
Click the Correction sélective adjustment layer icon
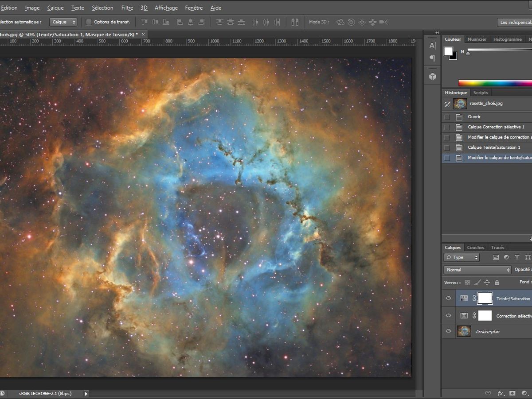point(464,316)
